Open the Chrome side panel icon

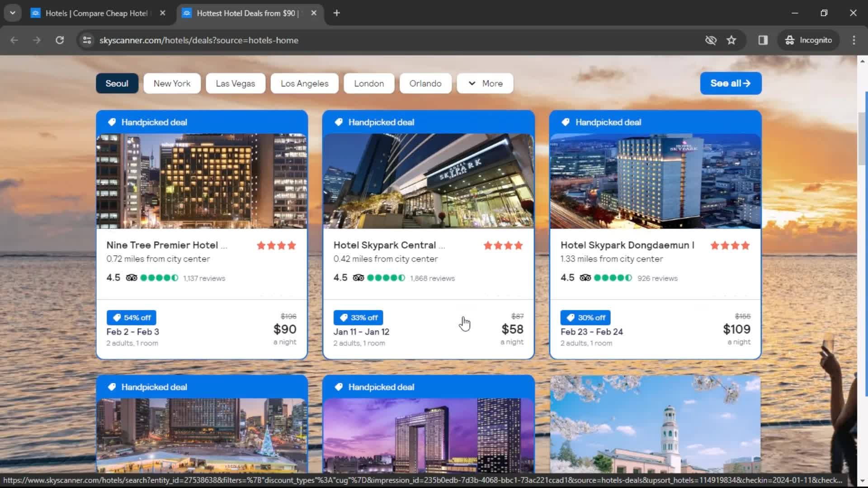click(x=763, y=40)
